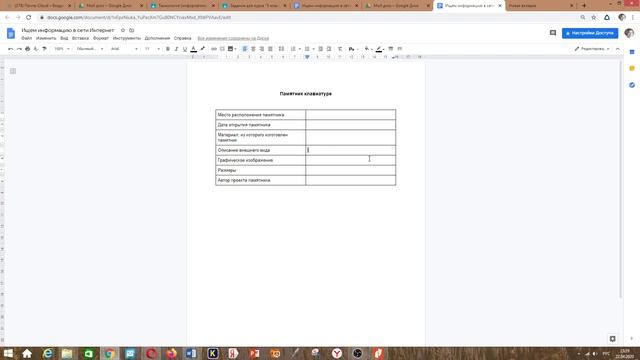
Task: Open paragraph style dropdown
Action: 90,49
